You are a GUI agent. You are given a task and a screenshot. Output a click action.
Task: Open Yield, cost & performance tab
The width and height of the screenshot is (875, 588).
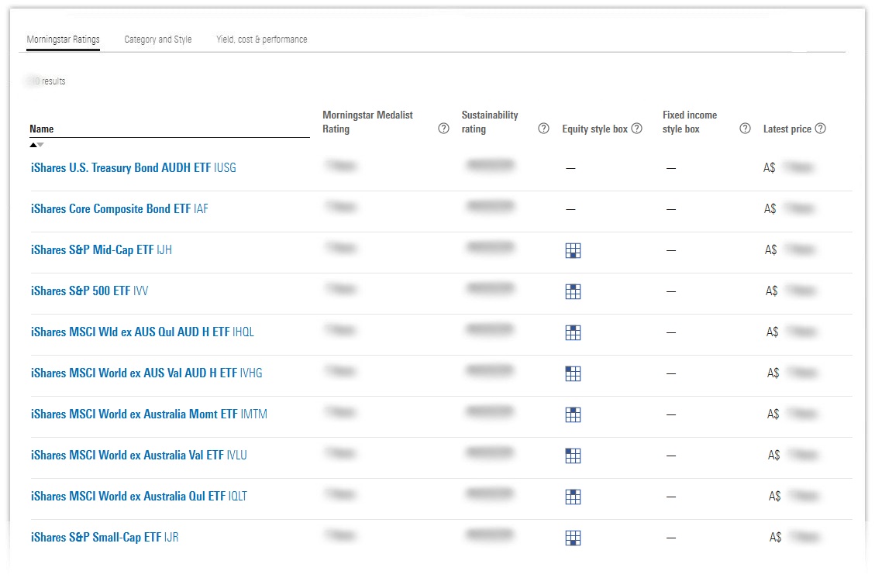(262, 40)
